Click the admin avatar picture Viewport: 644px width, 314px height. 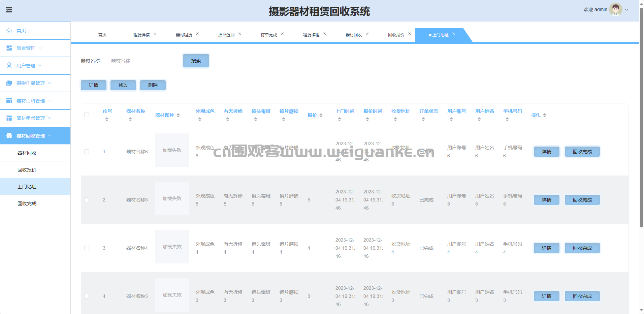point(615,10)
